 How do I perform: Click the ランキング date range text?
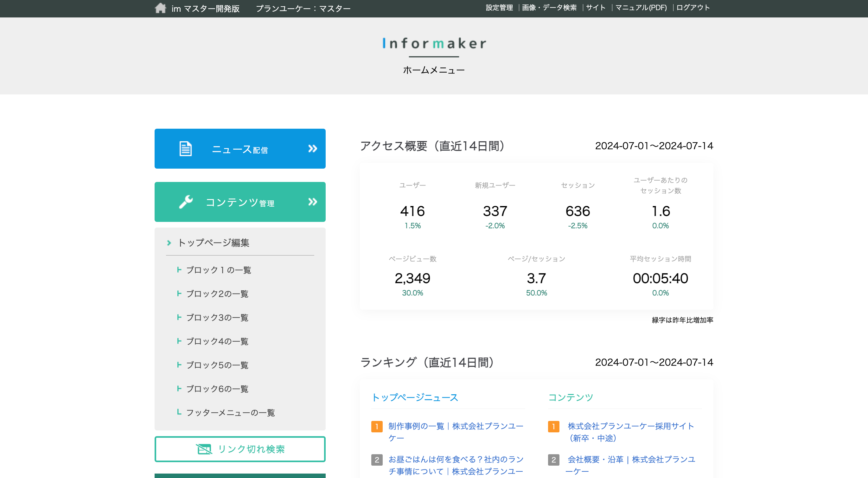(654, 362)
